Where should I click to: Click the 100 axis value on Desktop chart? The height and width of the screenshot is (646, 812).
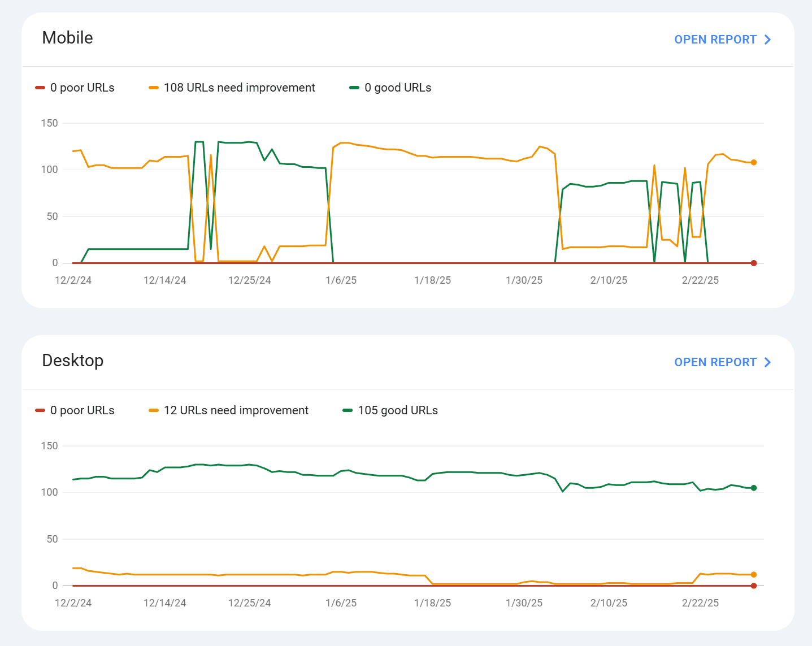(x=49, y=492)
